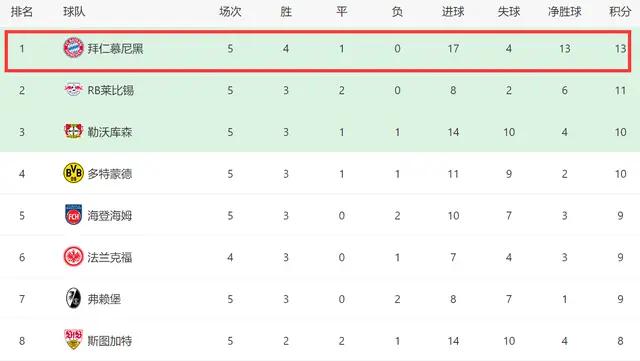
Task: Click 勒沃库森's points value 10
Action: pyautogui.click(x=620, y=132)
